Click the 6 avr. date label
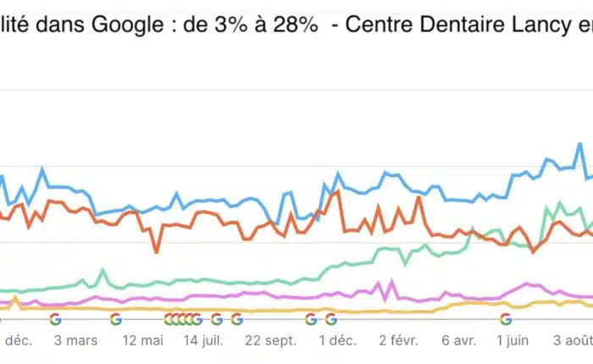 pos(458,340)
